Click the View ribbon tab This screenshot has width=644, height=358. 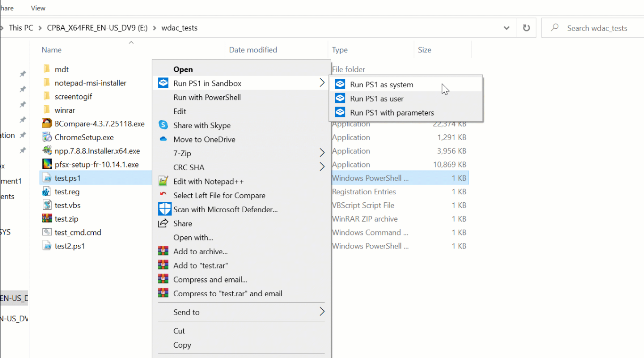click(x=38, y=8)
